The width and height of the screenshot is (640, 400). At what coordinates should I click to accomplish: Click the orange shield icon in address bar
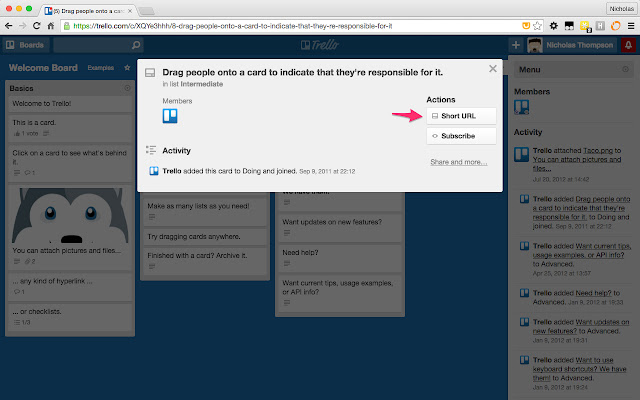[x=526, y=26]
